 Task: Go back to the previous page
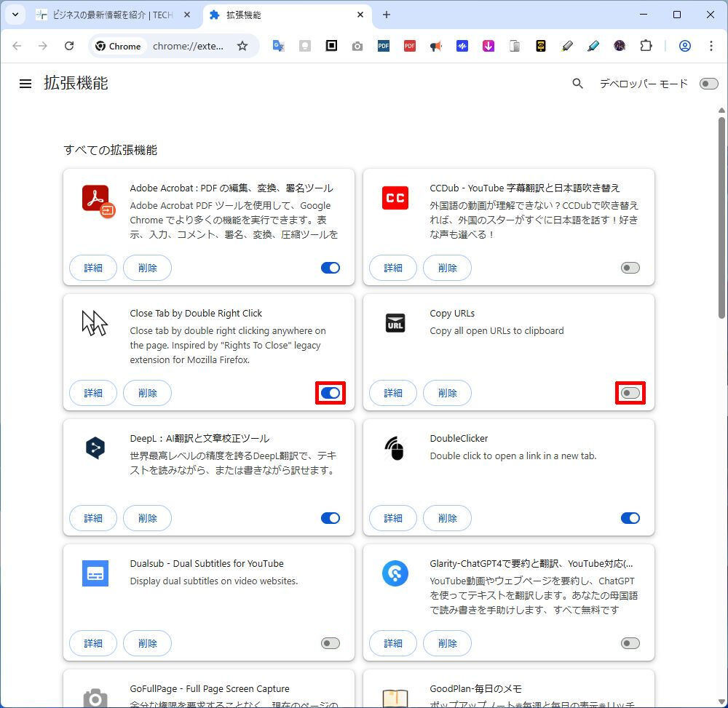(17, 46)
